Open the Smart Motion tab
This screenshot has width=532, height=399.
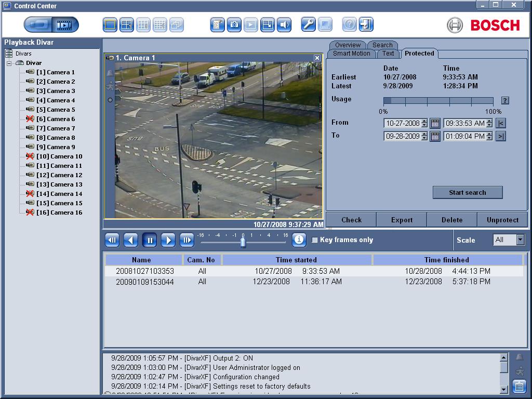pos(352,54)
